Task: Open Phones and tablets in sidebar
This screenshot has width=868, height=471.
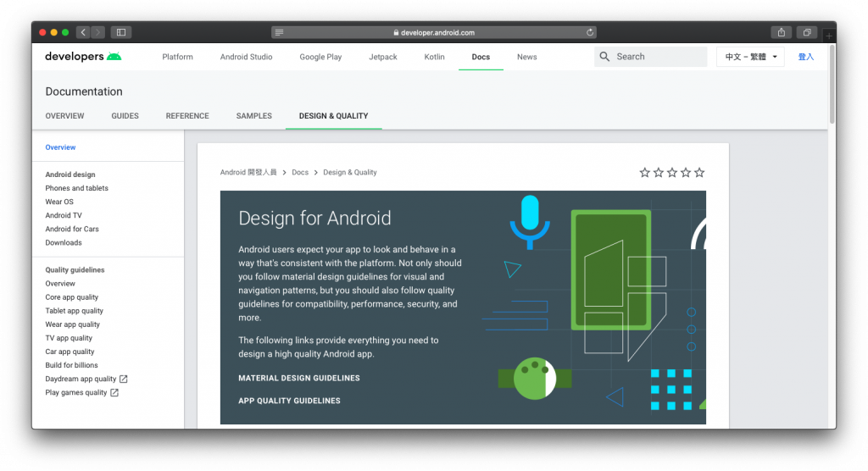Action: 77,188
